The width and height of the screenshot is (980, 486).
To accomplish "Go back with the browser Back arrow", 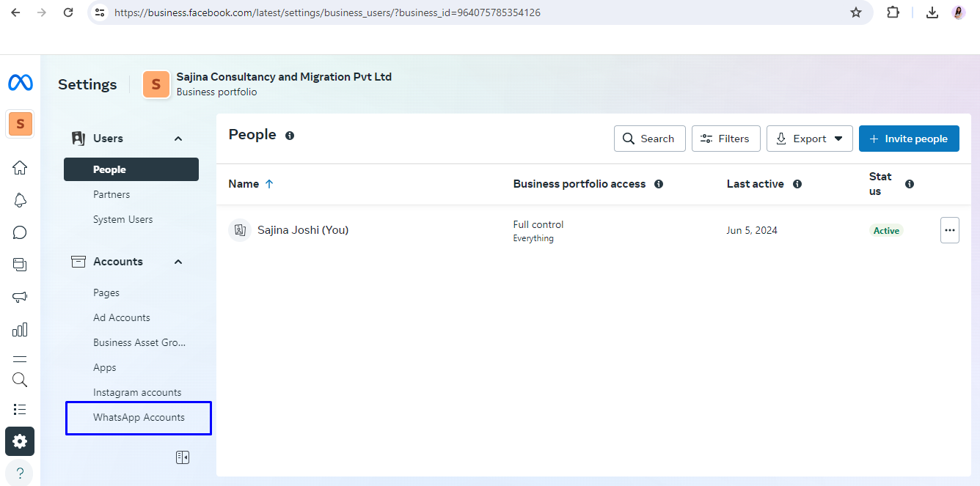I will click(x=15, y=12).
